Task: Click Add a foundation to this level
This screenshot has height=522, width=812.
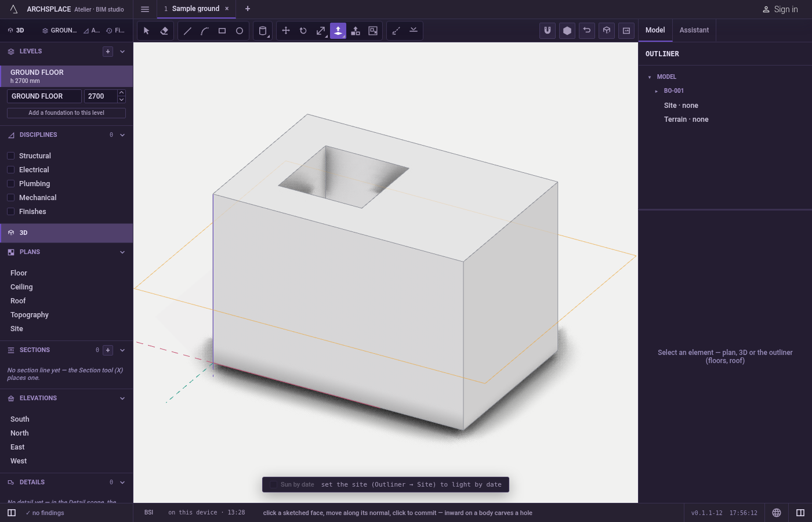Action: pos(66,113)
